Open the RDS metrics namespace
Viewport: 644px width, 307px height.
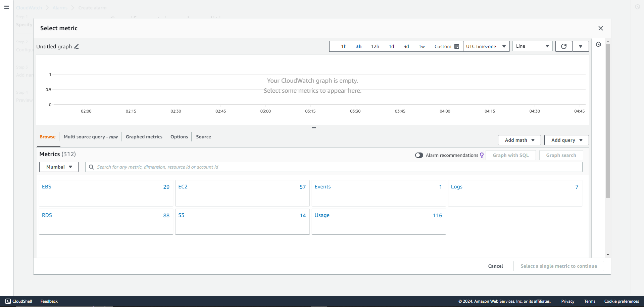click(x=106, y=222)
